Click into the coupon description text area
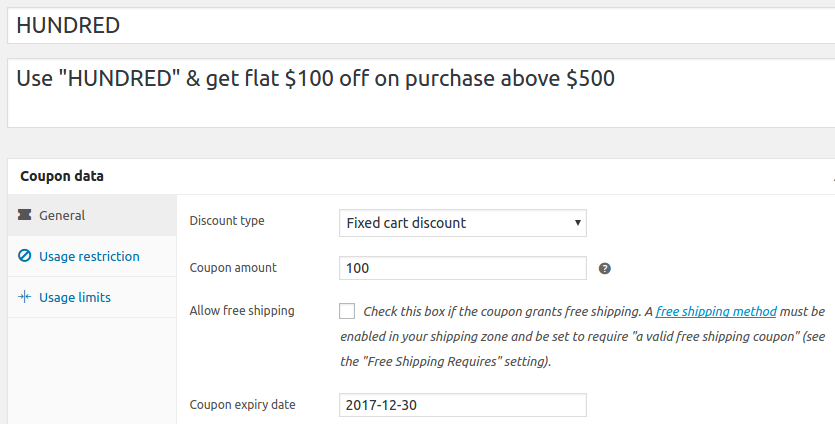835x424 pixels. point(420,94)
